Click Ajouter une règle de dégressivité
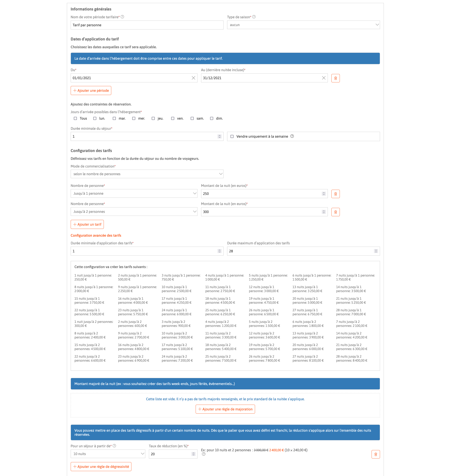This screenshot has width=450, height=476. tap(101, 467)
